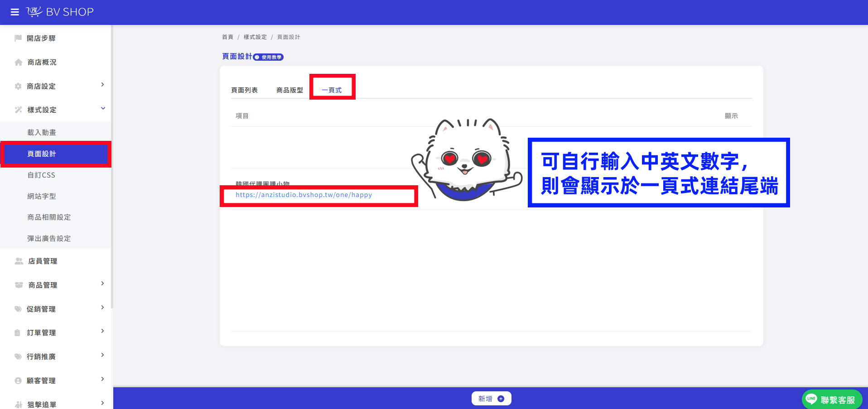Open the anzistudio one/happy link
Screen dimensions: 868x409
304,195
